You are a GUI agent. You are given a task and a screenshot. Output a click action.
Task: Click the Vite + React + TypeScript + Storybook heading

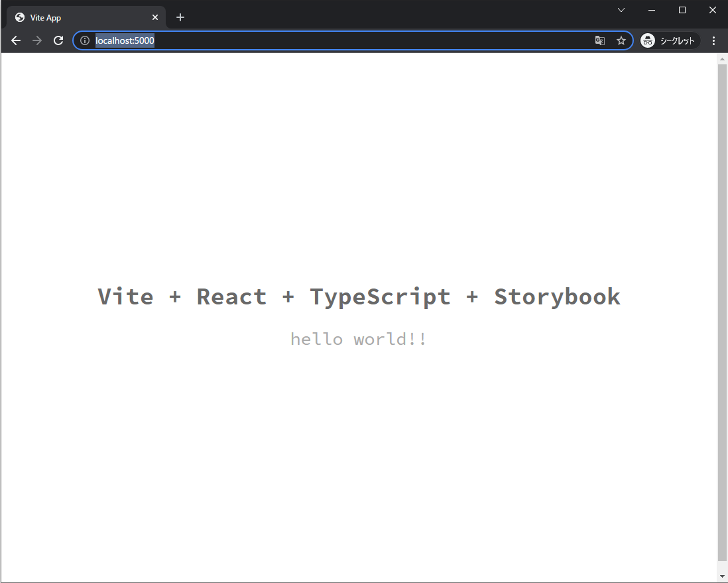[359, 297]
